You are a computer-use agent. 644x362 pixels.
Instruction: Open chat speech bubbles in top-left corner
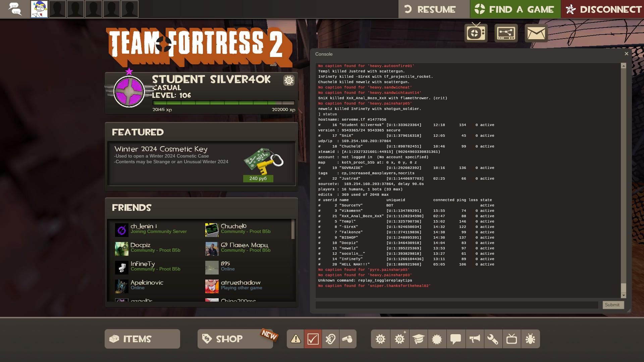click(x=15, y=9)
